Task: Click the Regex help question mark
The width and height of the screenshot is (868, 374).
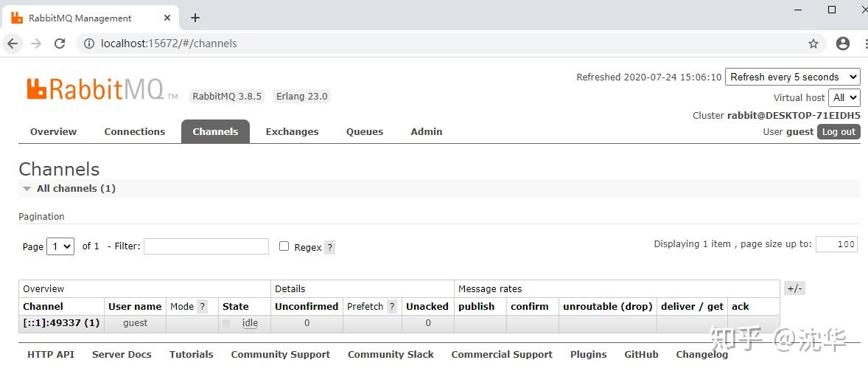Action: tap(329, 247)
